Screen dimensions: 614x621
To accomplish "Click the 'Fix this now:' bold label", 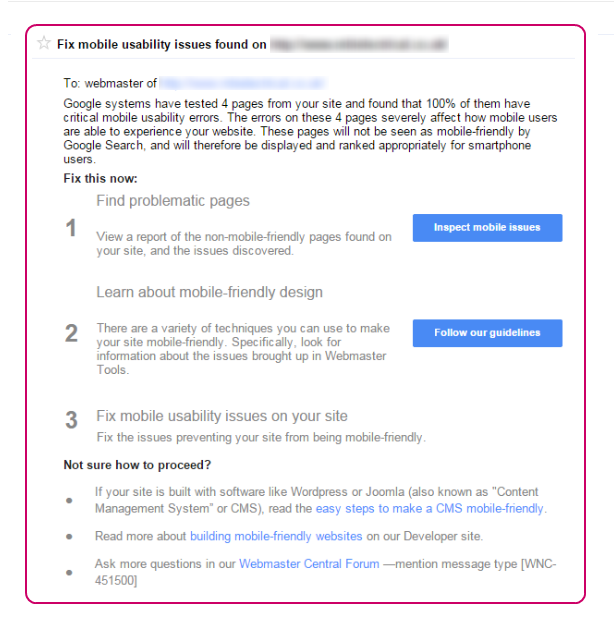I will pyautogui.click(x=100, y=179).
